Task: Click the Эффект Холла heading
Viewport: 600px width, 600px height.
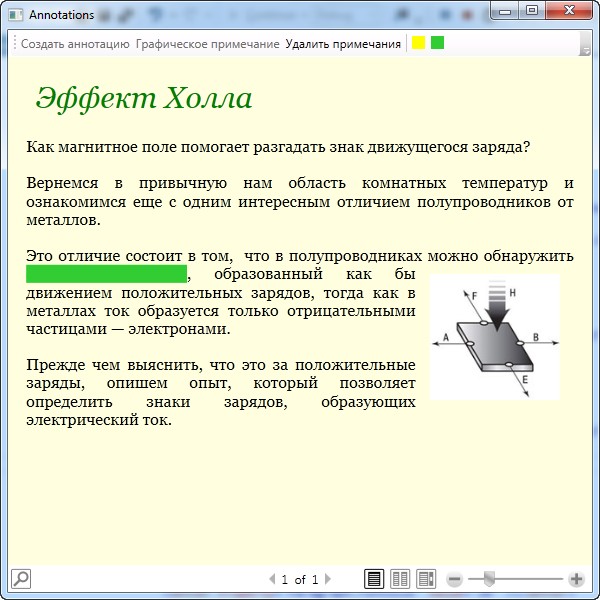Action: pyautogui.click(x=144, y=98)
